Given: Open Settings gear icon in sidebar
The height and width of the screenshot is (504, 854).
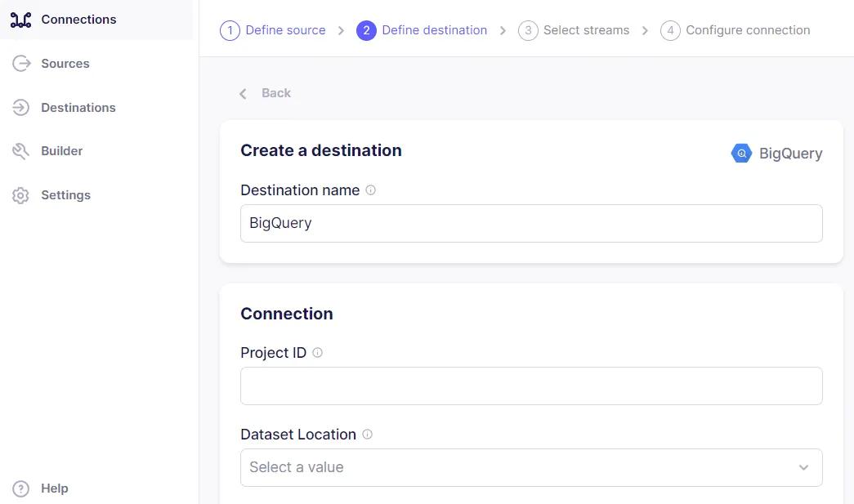Looking at the screenshot, I should pos(20,195).
